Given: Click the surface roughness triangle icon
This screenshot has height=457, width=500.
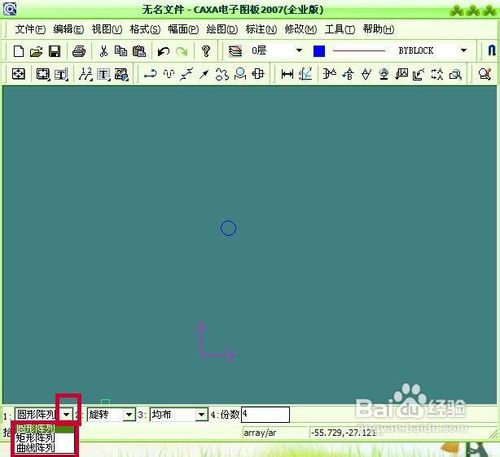Looking at the screenshot, I should (x=366, y=74).
